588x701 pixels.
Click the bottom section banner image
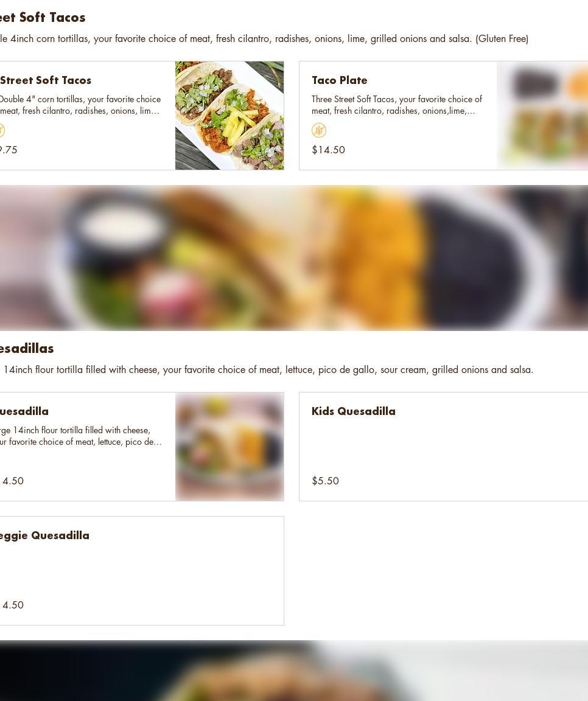(x=294, y=671)
